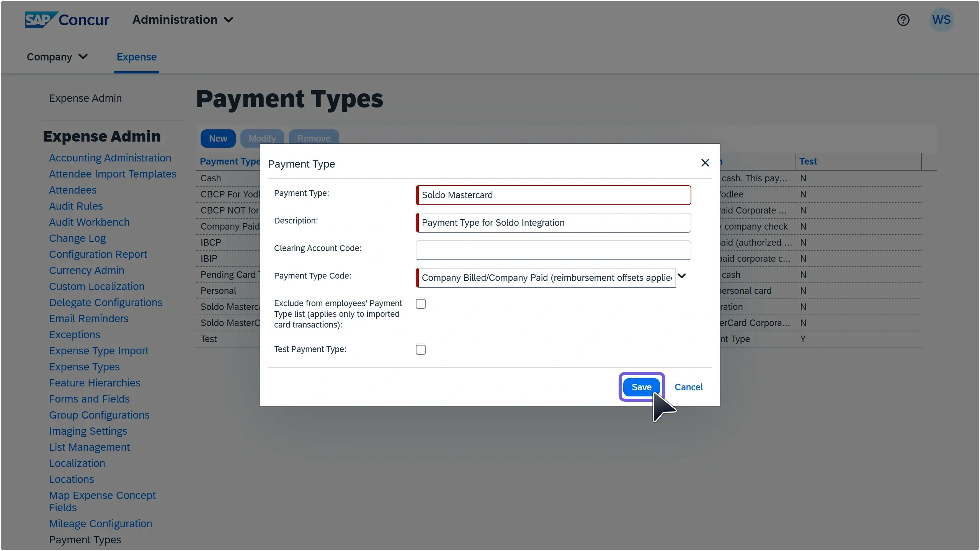980x551 pixels.
Task: Focus the Payment Type name field
Action: (x=553, y=195)
